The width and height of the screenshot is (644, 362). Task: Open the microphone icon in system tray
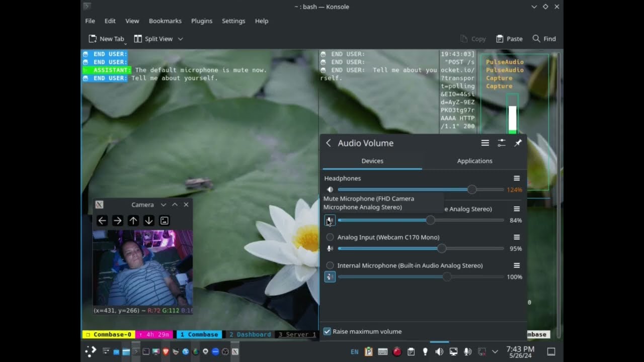467,351
